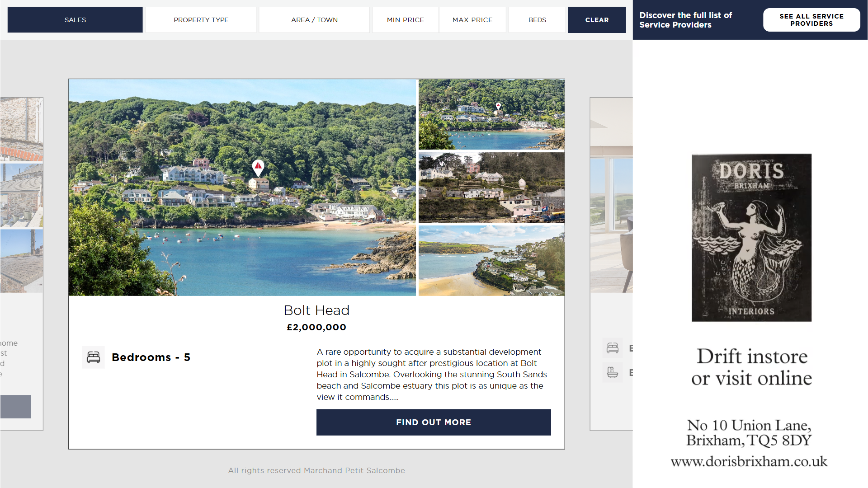The height and width of the screenshot is (488, 868).
Task: Click the map pin in top aerial thumbnail
Action: 498,106
